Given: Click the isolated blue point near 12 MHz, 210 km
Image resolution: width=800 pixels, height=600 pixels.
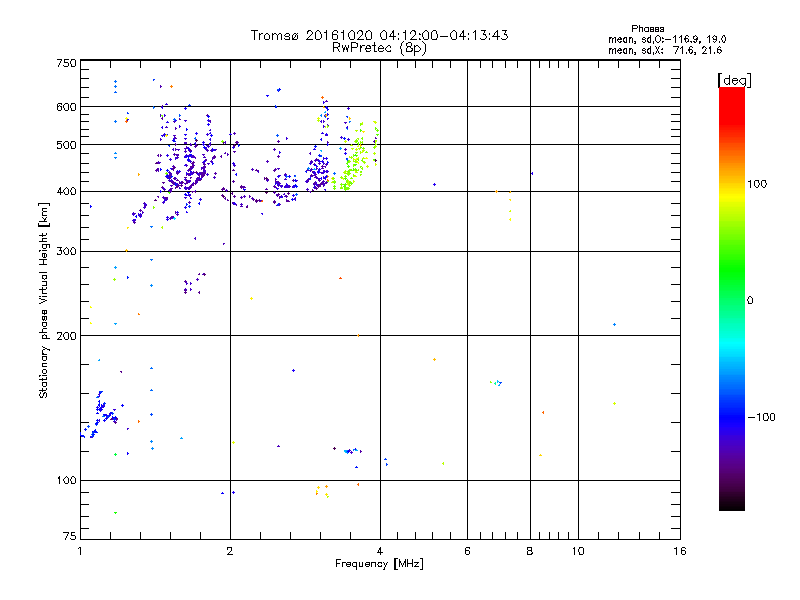Looking at the screenshot, I should tap(614, 324).
